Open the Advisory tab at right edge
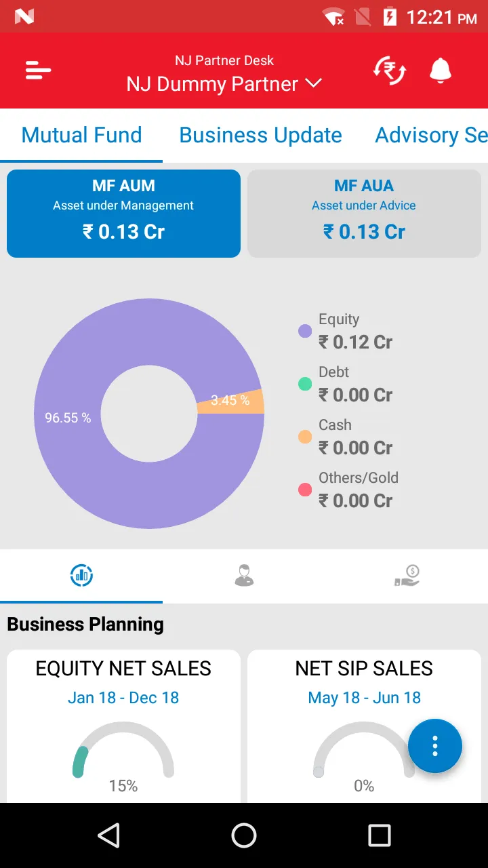The height and width of the screenshot is (868, 488). [431, 135]
